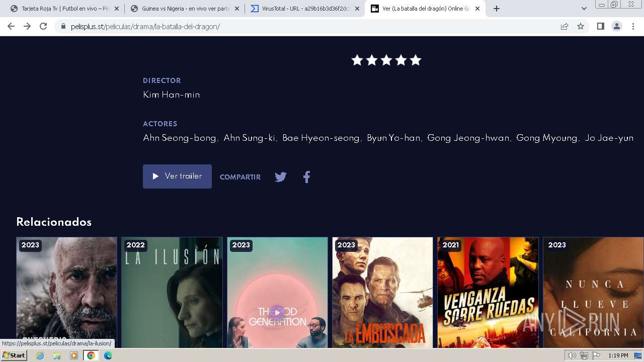The height and width of the screenshot is (362, 644).
Task: Launch Internet Explorer from taskbar
Action: click(40, 355)
